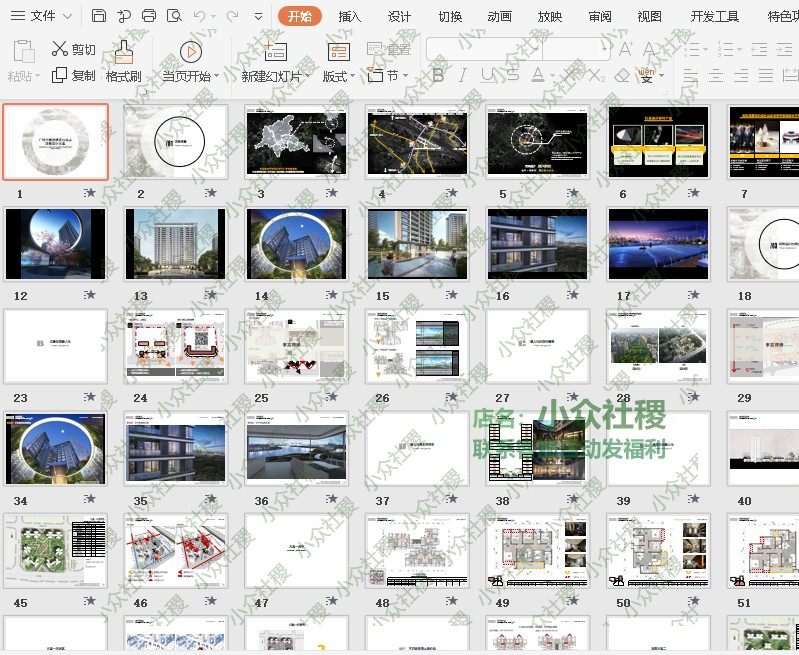The height and width of the screenshot is (655, 799).
Task: Select slide 1 thumbnail
Action: (x=56, y=142)
